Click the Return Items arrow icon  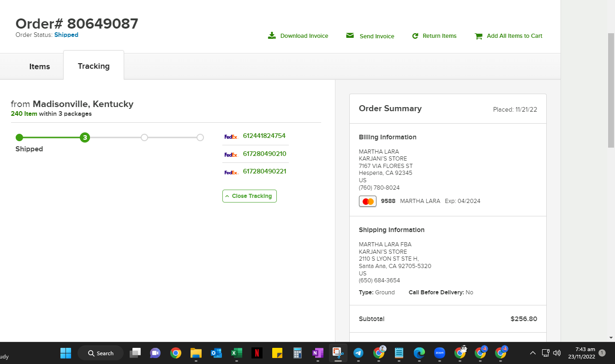[415, 36]
